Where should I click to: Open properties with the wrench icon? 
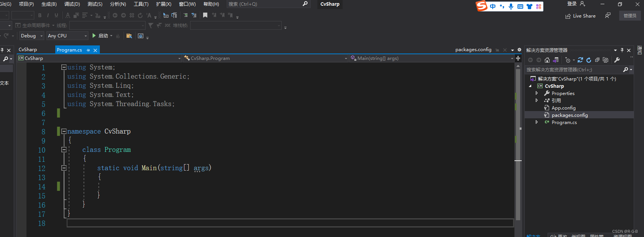(617, 60)
